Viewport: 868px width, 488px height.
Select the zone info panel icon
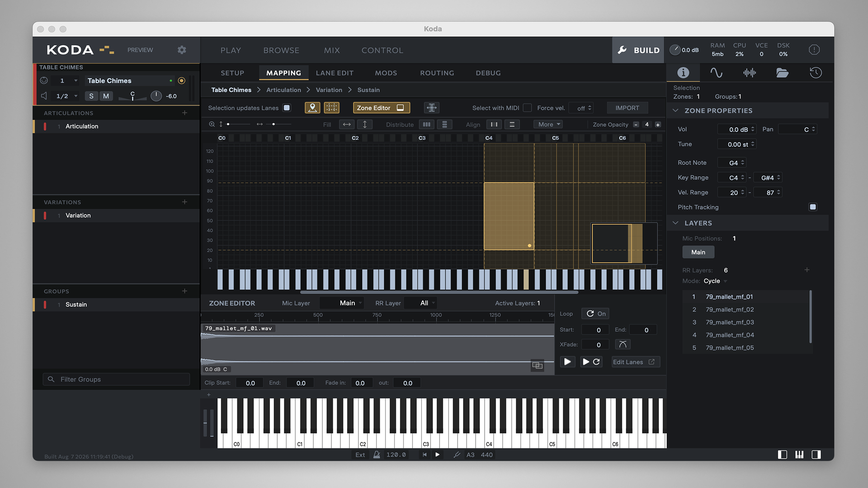click(x=683, y=73)
